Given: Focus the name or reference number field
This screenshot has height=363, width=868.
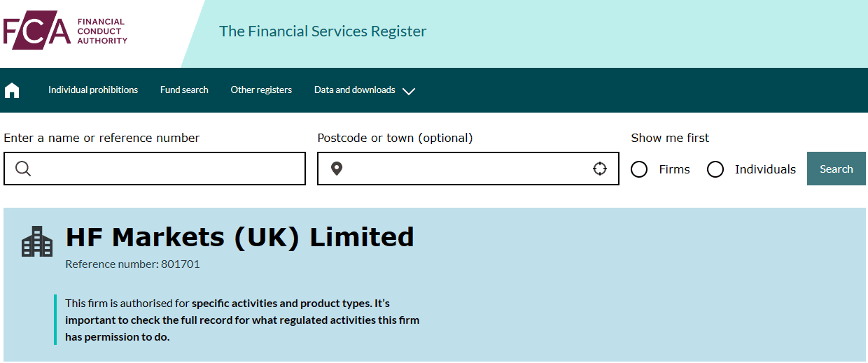Looking at the screenshot, I should point(155,169).
